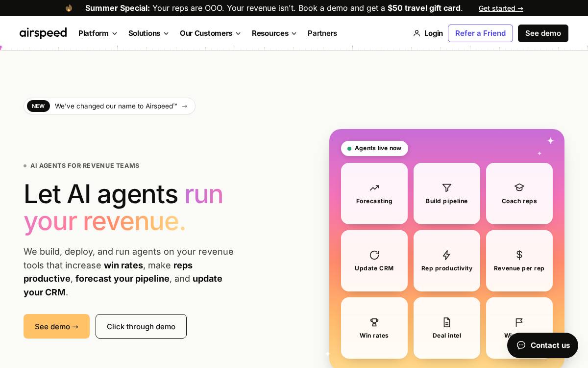Select the Update CRM card label
588x368 pixels.
tap(374, 268)
